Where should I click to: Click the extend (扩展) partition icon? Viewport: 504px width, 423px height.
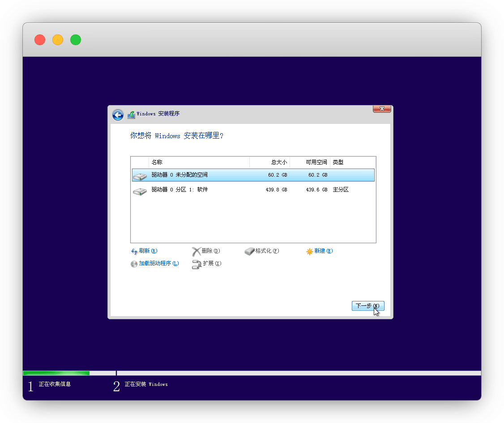tap(196, 264)
